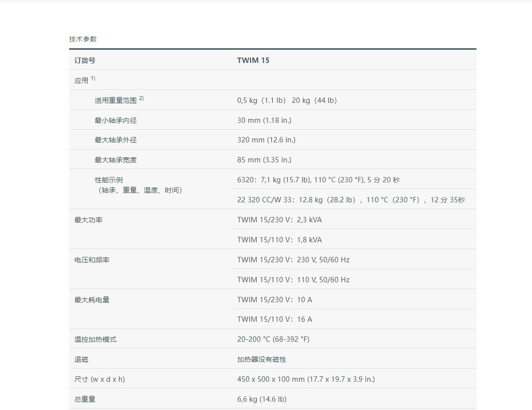Select the 20-200 °C (68-392 °F) value
Viewport: 532px width, 410px height.
click(x=273, y=339)
